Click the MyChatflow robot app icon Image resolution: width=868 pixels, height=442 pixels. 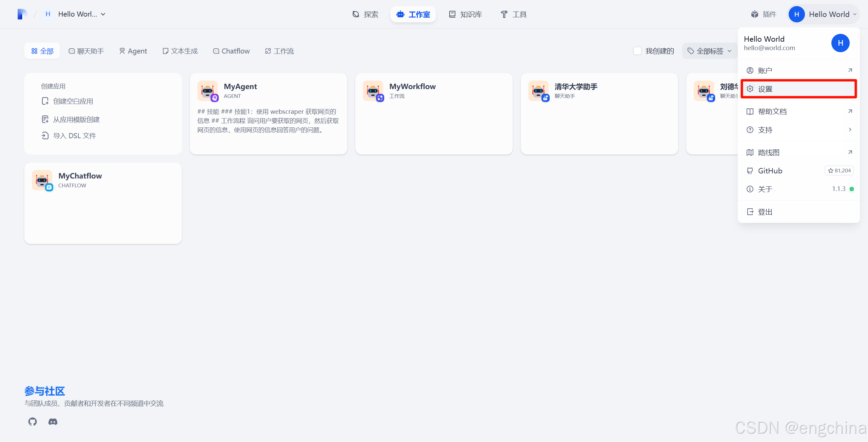pyautogui.click(x=42, y=180)
